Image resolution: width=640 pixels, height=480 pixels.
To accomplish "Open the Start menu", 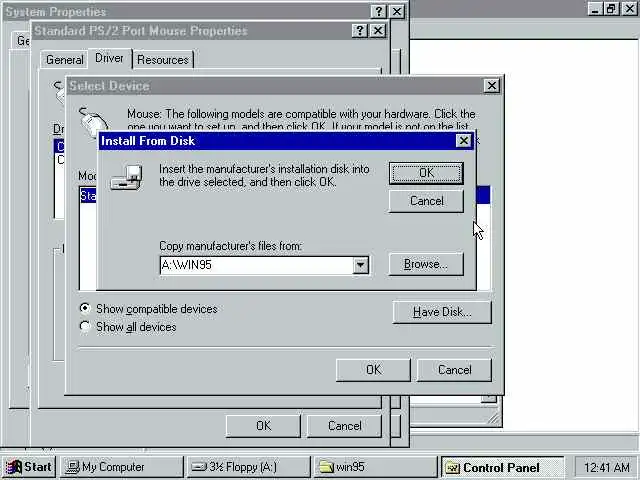I will (29, 467).
